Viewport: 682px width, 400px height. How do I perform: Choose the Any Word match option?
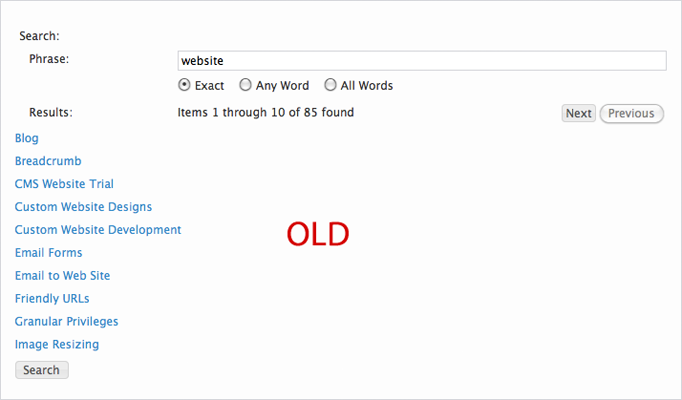(x=246, y=86)
